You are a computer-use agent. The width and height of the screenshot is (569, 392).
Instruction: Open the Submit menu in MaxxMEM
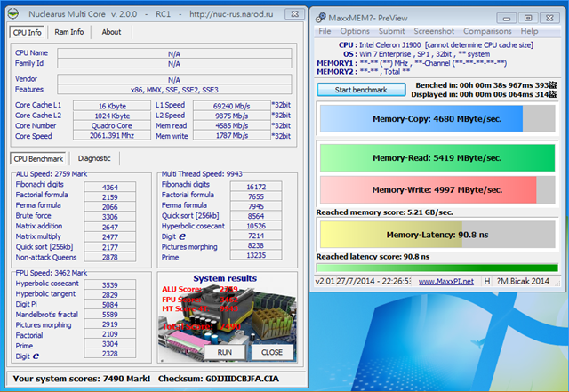(x=391, y=31)
